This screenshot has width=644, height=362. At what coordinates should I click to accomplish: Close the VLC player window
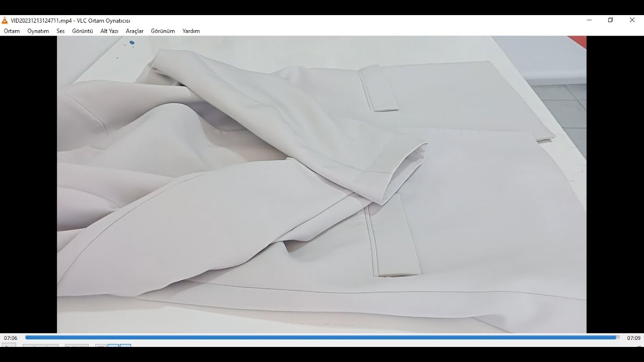pos(632,20)
